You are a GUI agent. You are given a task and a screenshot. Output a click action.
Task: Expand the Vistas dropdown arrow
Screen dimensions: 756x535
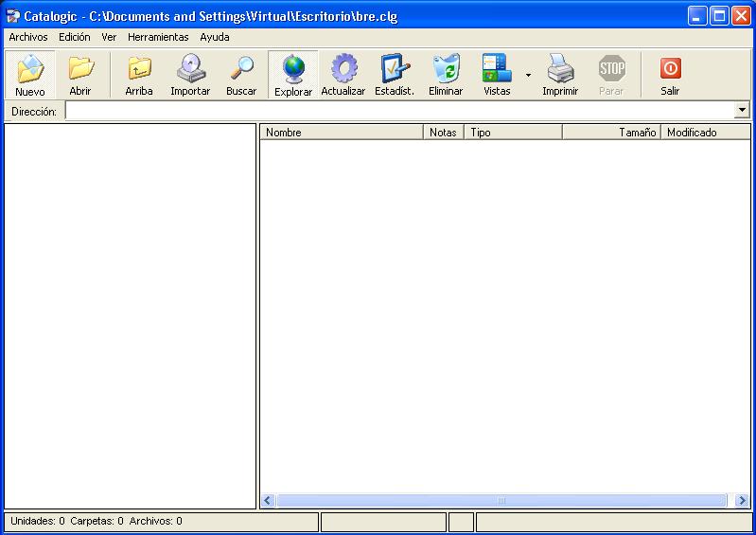pyautogui.click(x=528, y=75)
